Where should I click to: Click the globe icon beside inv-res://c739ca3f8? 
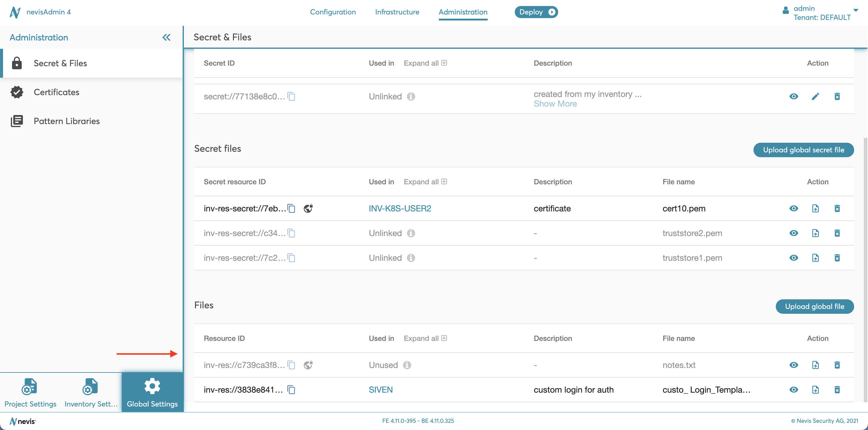click(308, 365)
